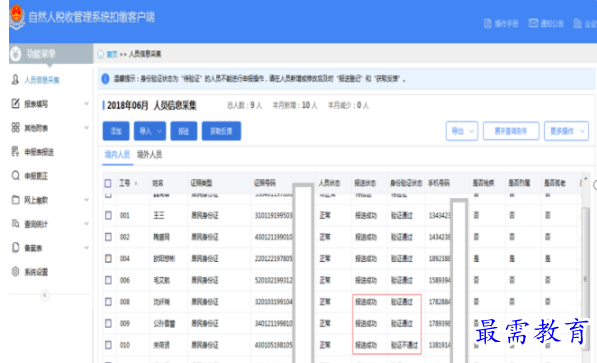This screenshot has height=363, width=597.
Task: Select the 验证不通过 cell in row 010
Action: (404, 345)
